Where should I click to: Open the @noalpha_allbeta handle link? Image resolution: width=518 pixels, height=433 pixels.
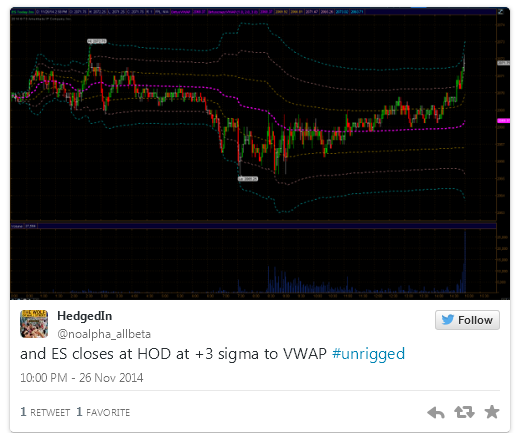[x=104, y=334]
